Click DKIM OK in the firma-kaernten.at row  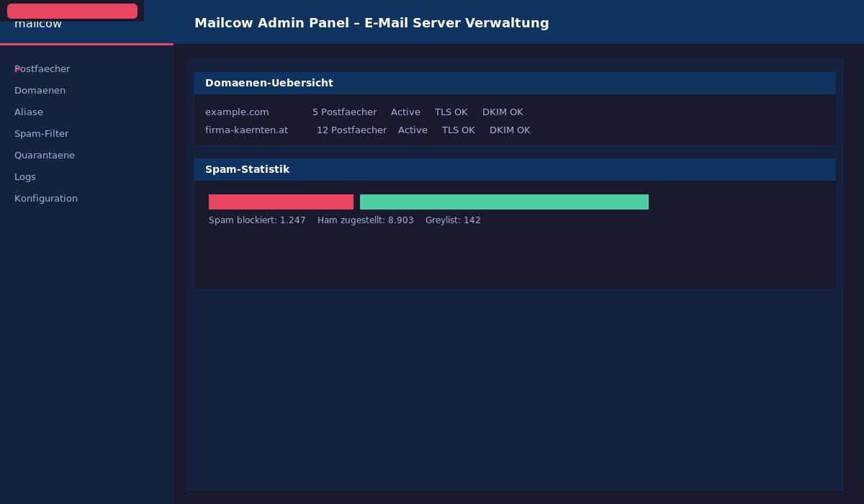tap(510, 130)
